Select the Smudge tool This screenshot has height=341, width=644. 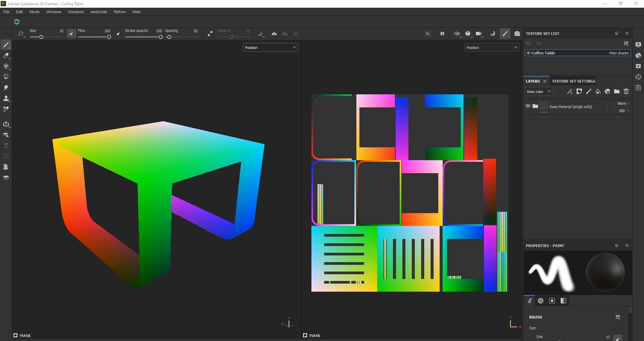tap(6, 88)
